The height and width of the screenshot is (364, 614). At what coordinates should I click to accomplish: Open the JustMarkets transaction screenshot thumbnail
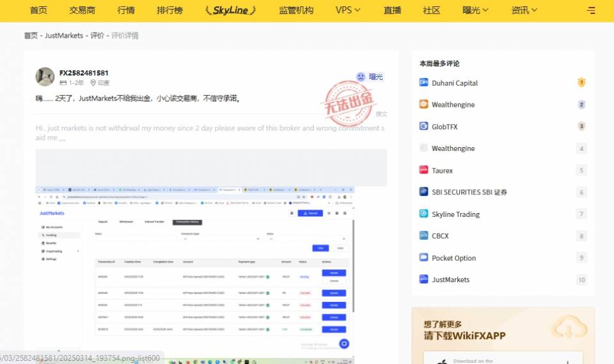195,274
